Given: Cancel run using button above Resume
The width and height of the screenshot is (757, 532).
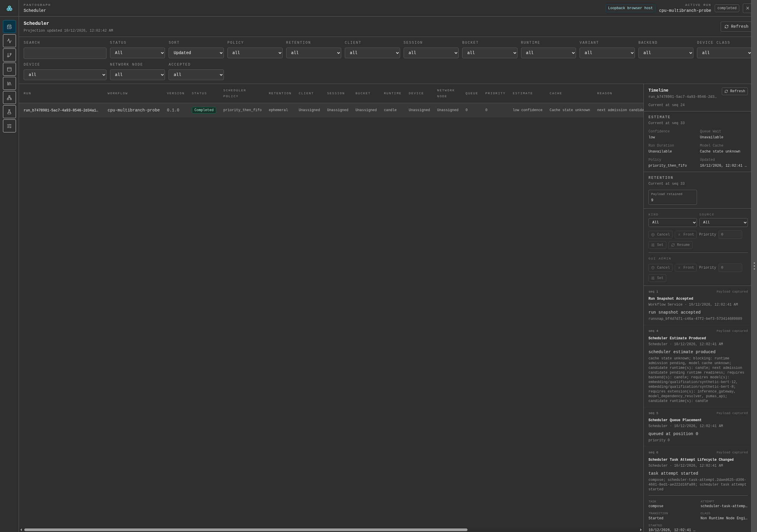Looking at the screenshot, I should point(660,235).
